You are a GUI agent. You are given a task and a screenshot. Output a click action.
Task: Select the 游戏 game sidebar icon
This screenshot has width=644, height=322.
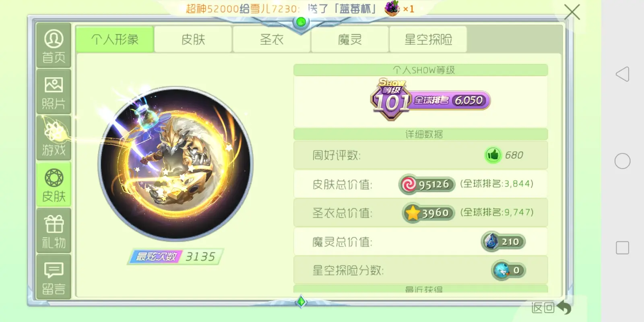54,138
